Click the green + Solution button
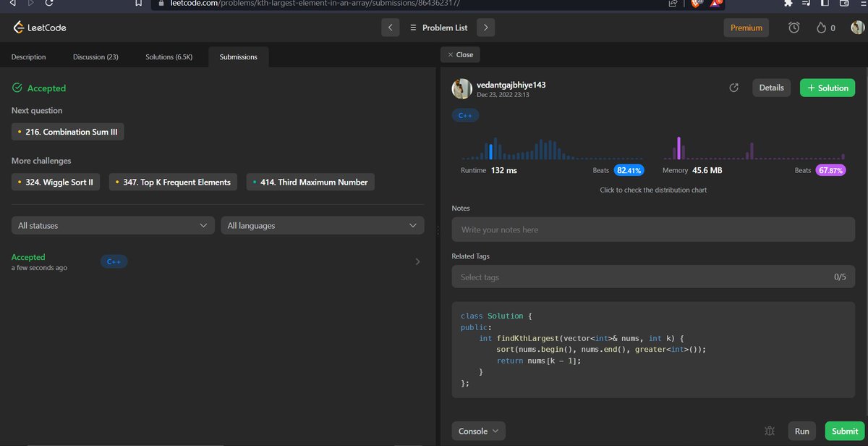The height and width of the screenshot is (446, 868). tap(827, 88)
